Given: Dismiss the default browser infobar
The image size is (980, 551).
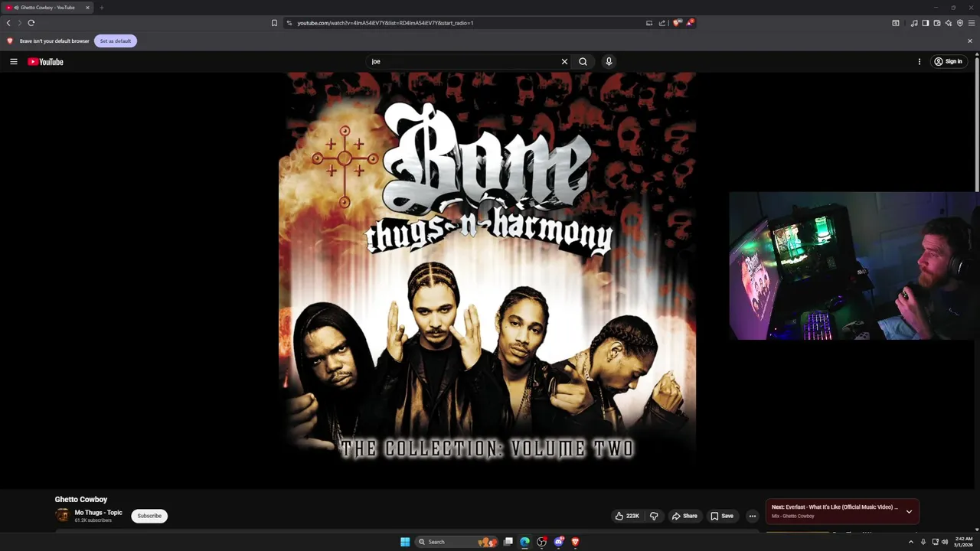Looking at the screenshot, I should [970, 41].
